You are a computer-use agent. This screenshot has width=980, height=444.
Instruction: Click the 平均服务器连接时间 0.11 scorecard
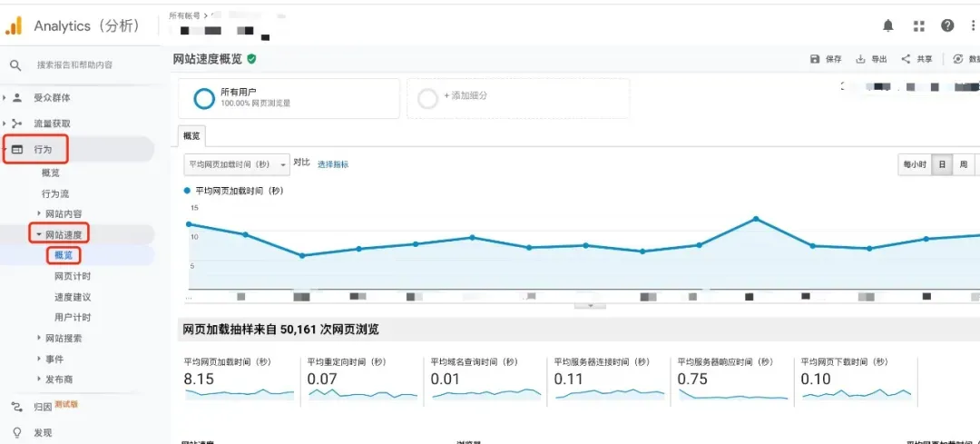pos(610,380)
